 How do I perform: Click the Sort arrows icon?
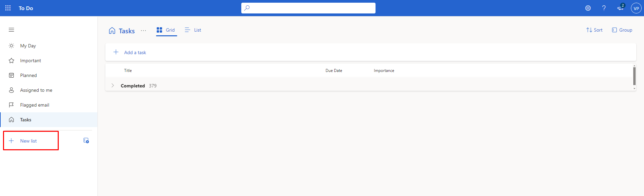[x=589, y=30]
